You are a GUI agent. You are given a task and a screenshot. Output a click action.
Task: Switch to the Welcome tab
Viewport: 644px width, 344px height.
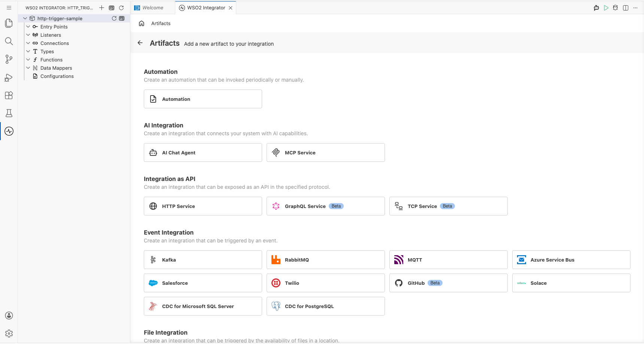tap(153, 7)
